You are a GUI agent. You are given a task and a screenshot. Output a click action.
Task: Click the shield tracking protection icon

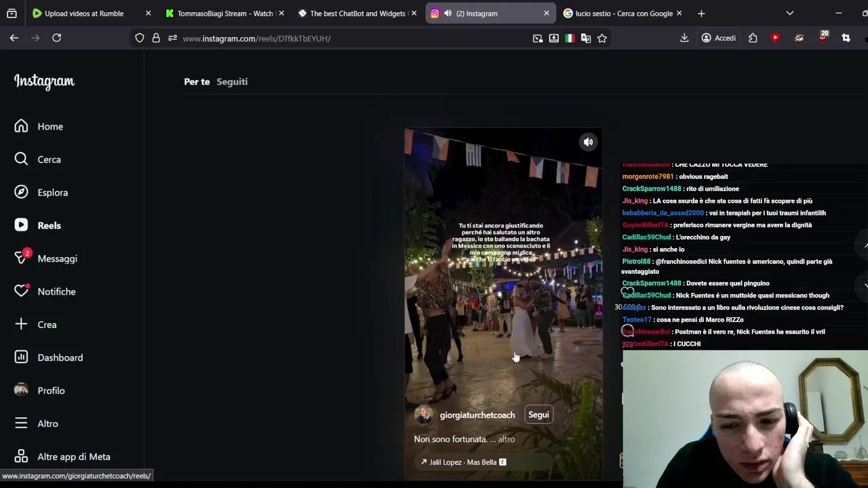(x=140, y=39)
